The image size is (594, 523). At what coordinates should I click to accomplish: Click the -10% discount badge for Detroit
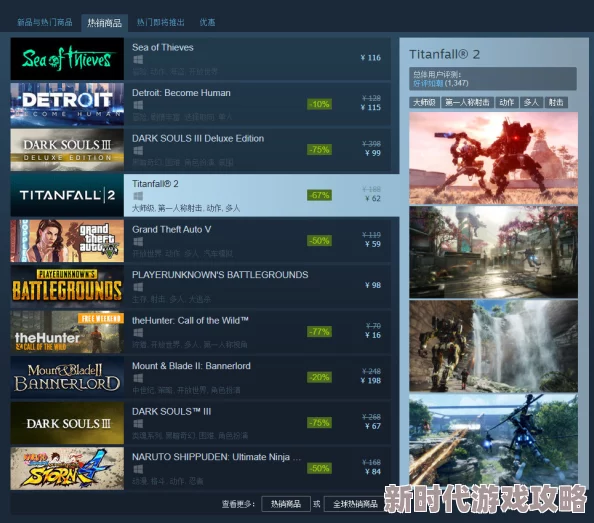tap(319, 104)
